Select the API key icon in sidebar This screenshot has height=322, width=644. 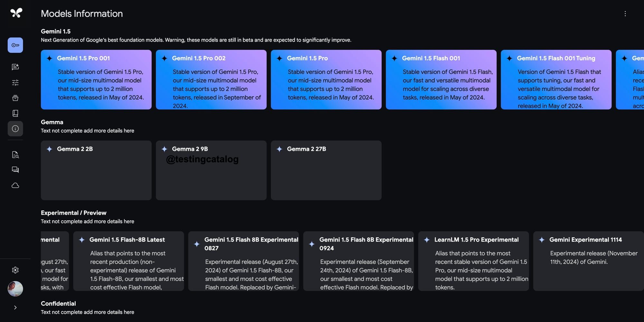(15, 45)
